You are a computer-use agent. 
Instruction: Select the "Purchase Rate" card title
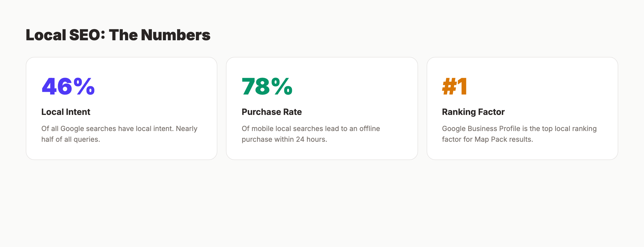coord(272,112)
